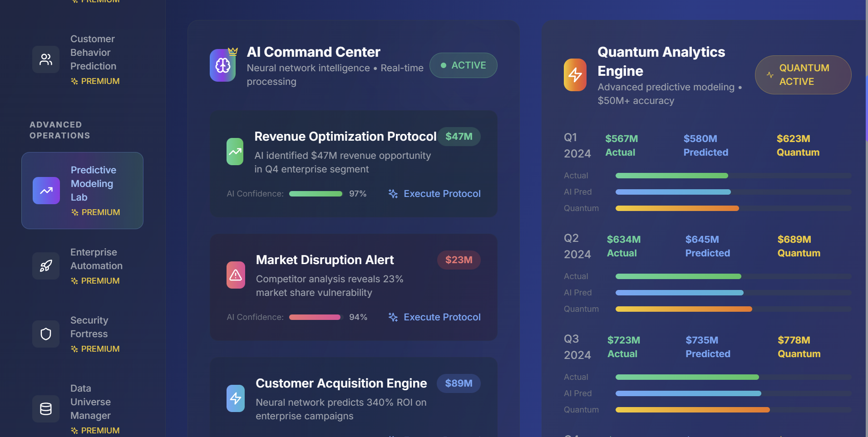Screen dimensions: 868x437
Task: Click the $778M Quantum value
Action: click(799, 347)
